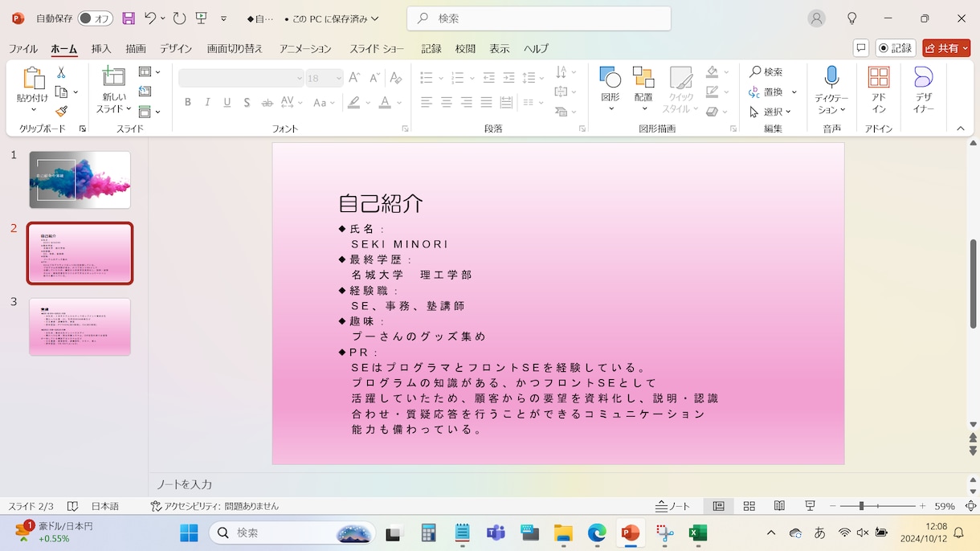Open the Font dialog launcher
This screenshot has height=551, width=980.
405,129
